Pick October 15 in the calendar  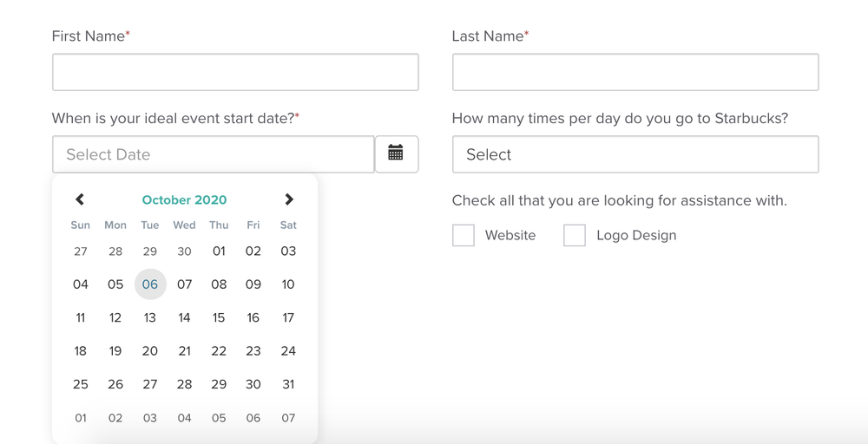point(219,317)
